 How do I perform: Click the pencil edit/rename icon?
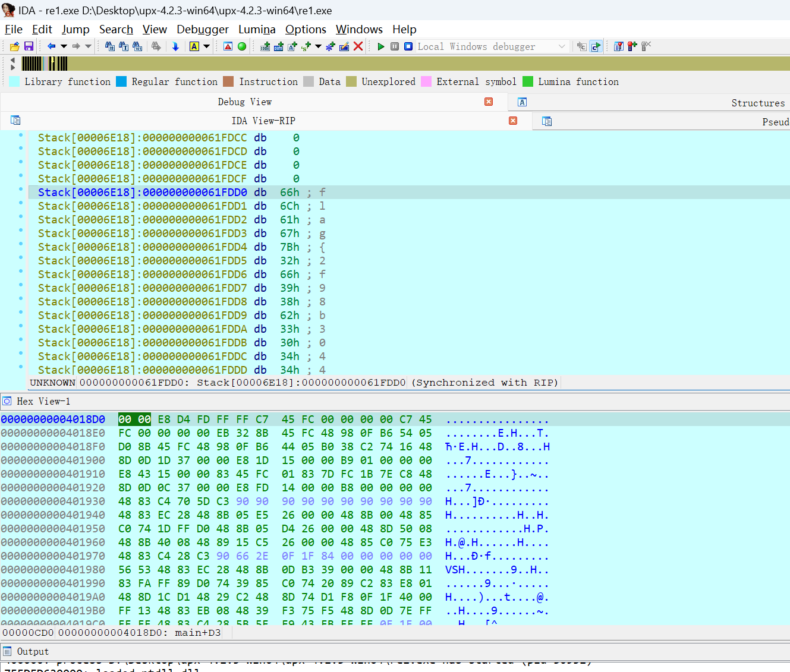344,46
